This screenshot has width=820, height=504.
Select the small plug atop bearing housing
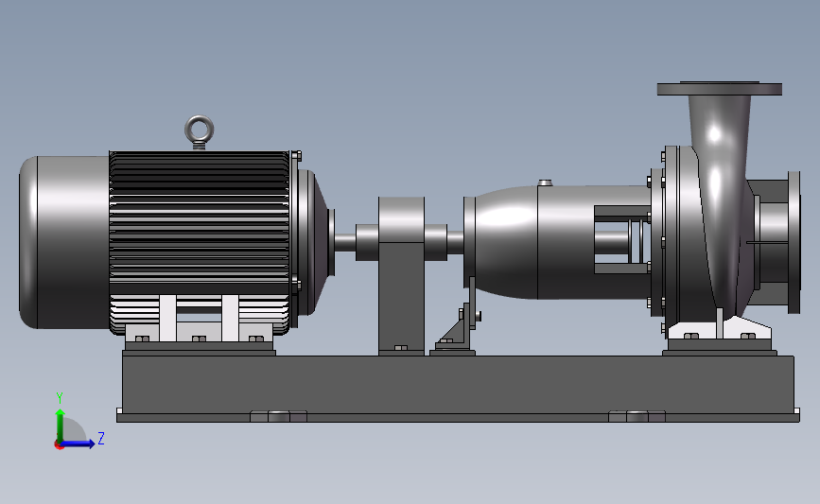click(x=545, y=183)
